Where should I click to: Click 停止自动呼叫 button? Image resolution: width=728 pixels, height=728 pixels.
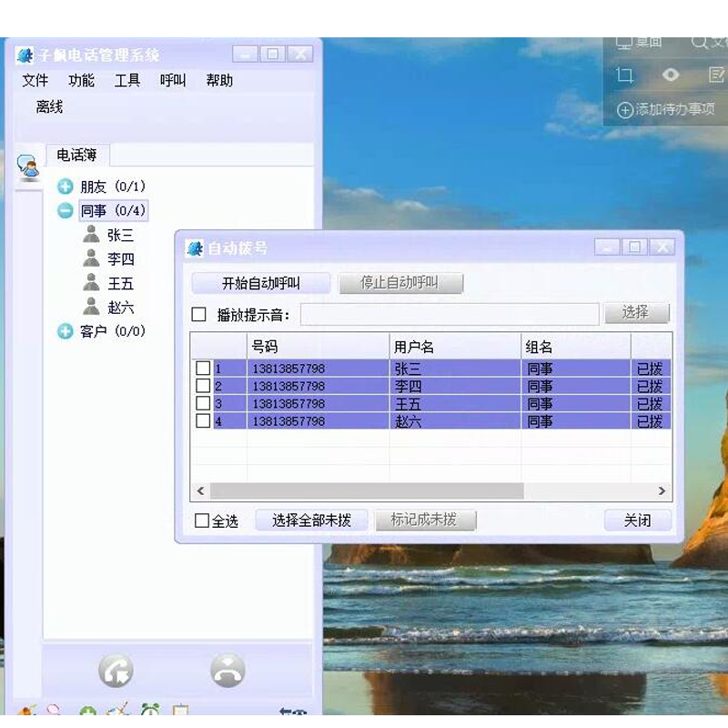399,283
